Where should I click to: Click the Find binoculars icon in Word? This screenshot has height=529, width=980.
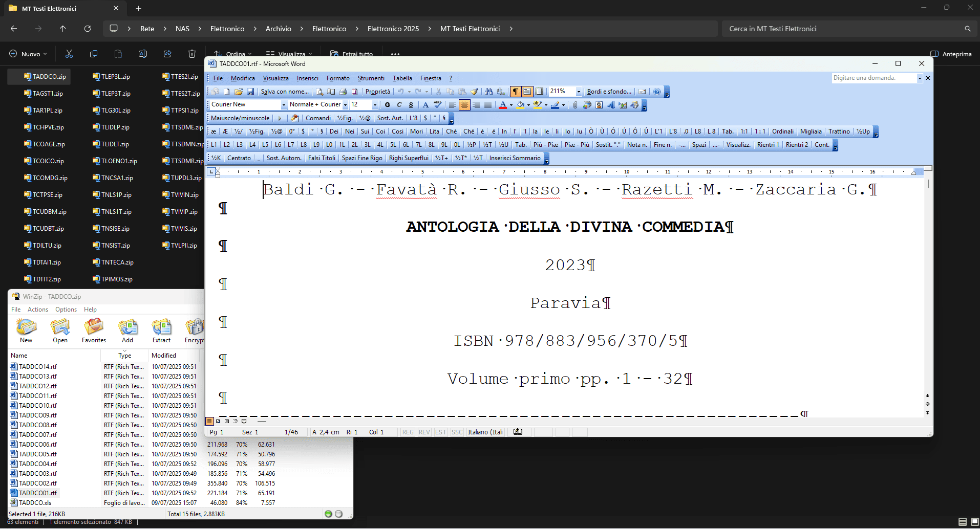[489, 92]
